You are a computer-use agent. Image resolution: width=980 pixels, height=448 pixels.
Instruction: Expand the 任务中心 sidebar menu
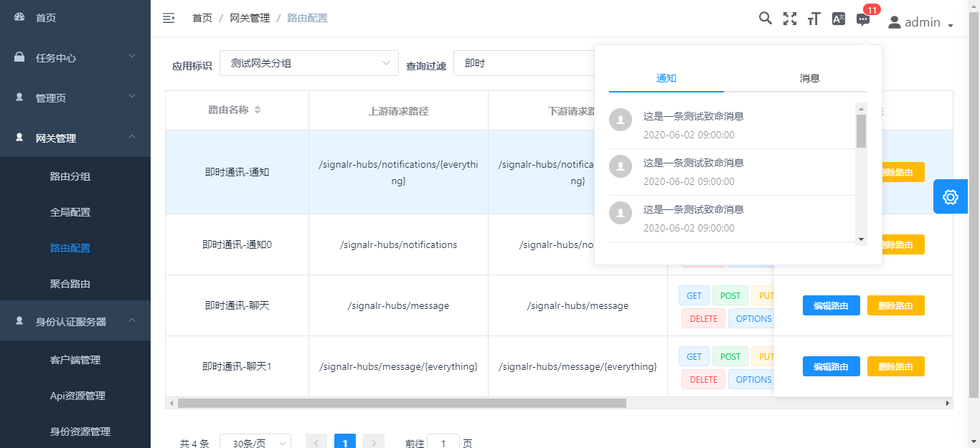tap(75, 58)
